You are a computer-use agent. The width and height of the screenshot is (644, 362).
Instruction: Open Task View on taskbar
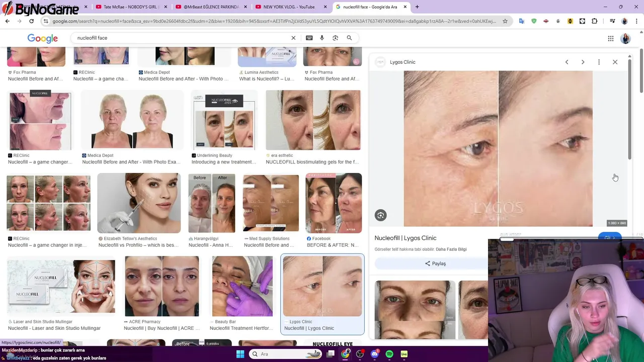331,354
